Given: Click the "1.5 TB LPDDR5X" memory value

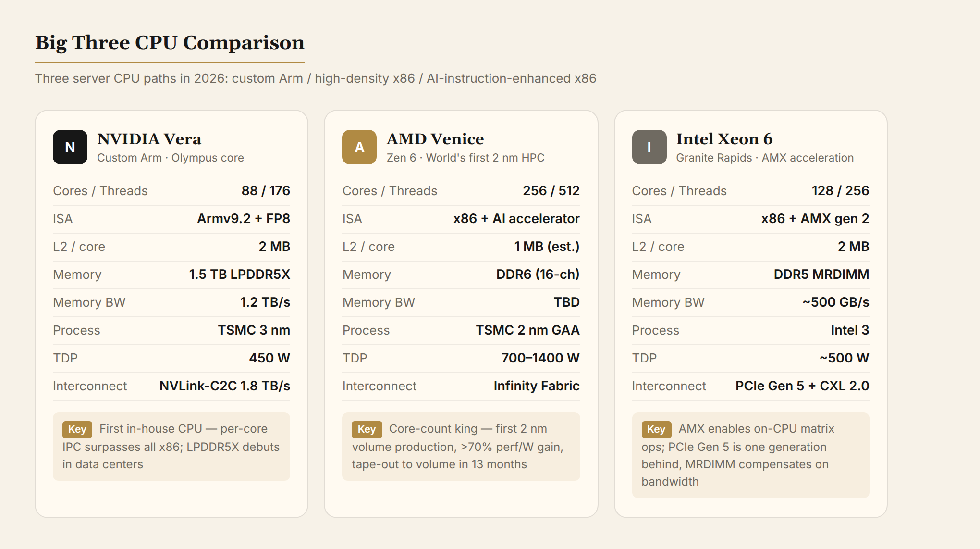Looking at the screenshot, I should click(239, 274).
